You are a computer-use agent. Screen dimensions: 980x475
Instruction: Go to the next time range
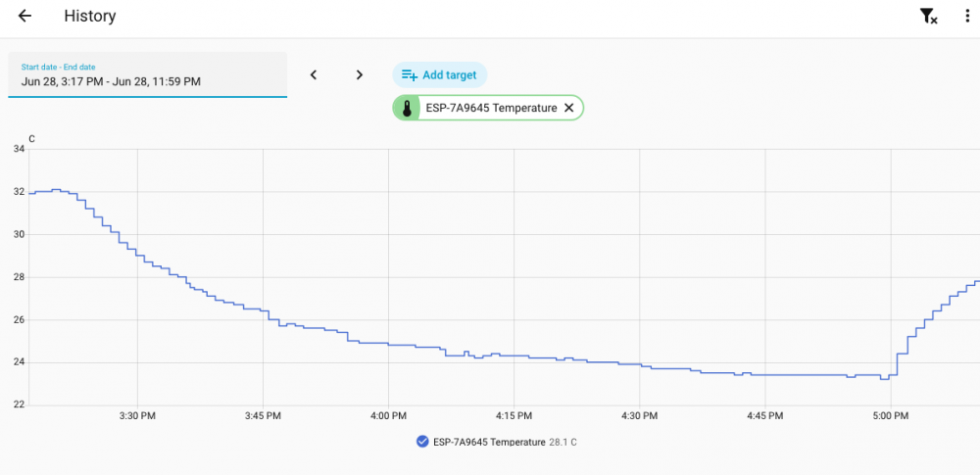(x=360, y=75)
